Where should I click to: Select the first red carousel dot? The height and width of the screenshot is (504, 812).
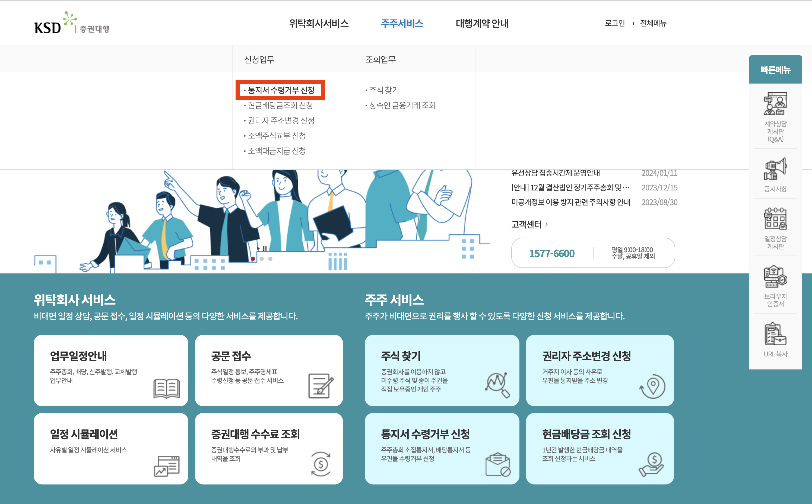coord(253,259)
